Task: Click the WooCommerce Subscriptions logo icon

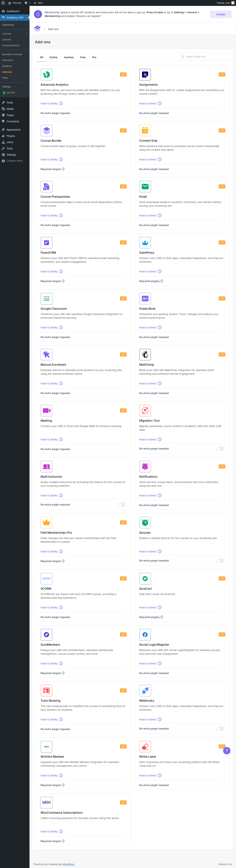Action: tap(46, 802)
